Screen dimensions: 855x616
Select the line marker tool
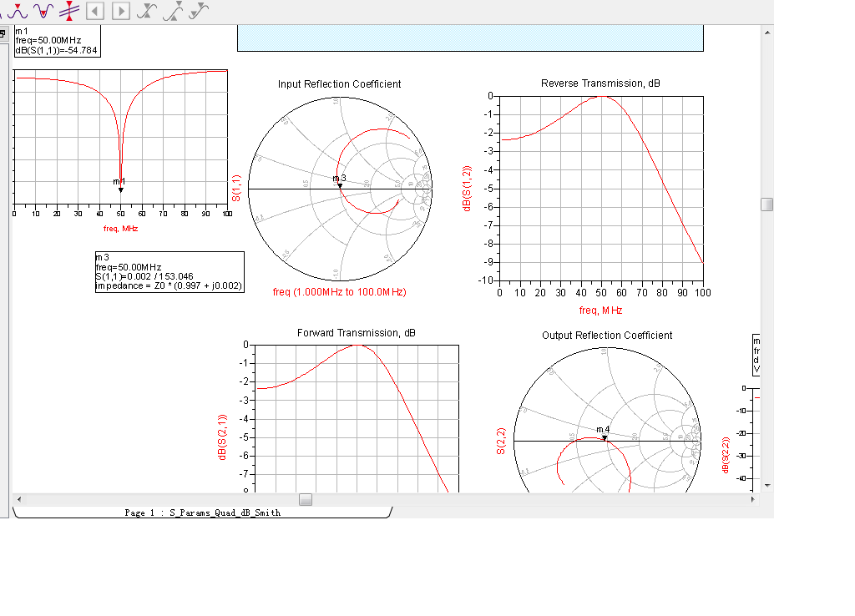click(69, 10)
